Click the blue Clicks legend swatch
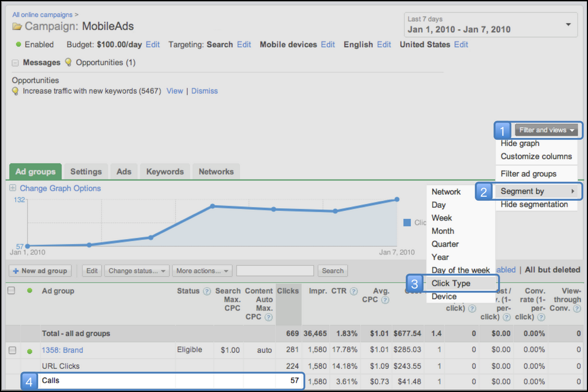Image resolution: width=588 pixels, height=392 pixels. point(407,223)
